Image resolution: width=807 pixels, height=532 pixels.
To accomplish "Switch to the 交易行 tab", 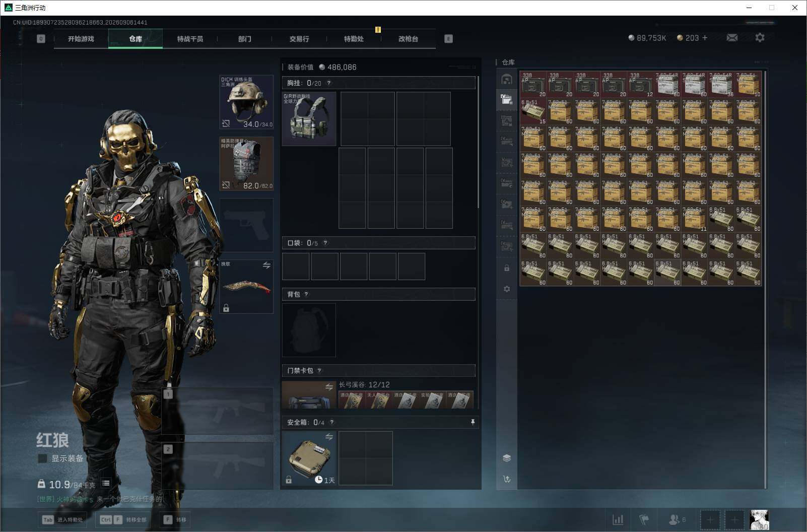I will coord(299,39).
